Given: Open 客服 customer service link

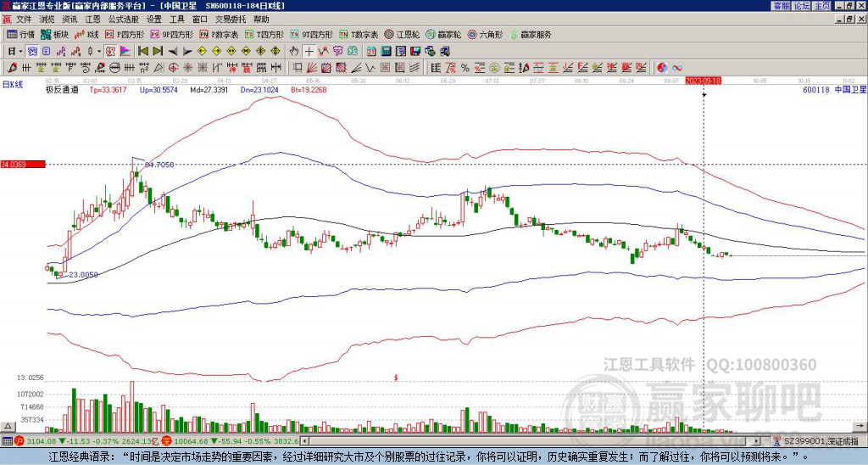Looking at the screenshot, I should [781, 6].
